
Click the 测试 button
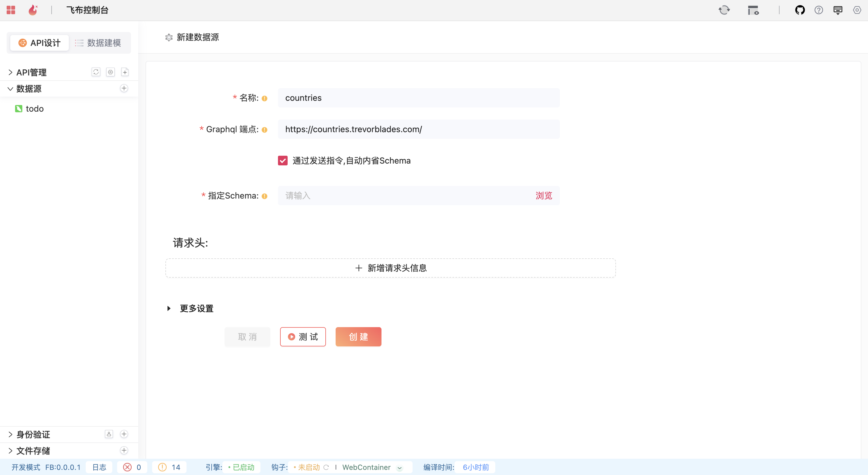[303, 336]
